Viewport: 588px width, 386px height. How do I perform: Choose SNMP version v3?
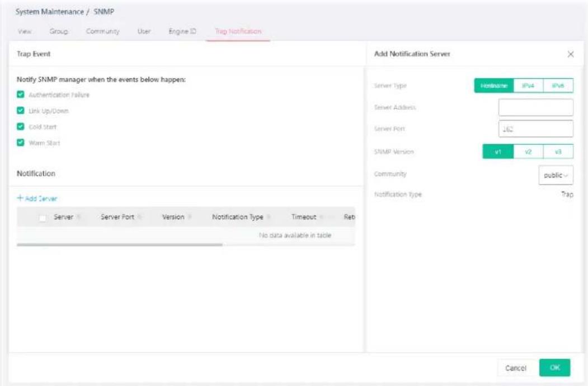[558, 152]
